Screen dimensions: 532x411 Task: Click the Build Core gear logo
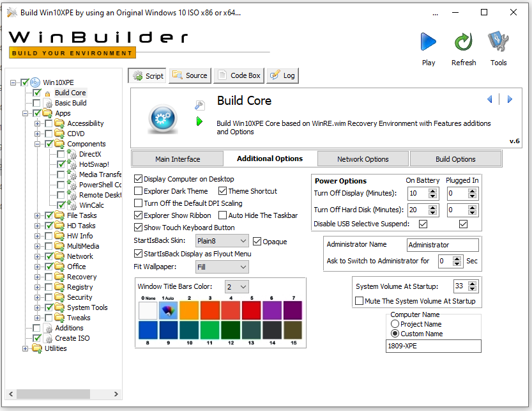[x=163, y=119]
